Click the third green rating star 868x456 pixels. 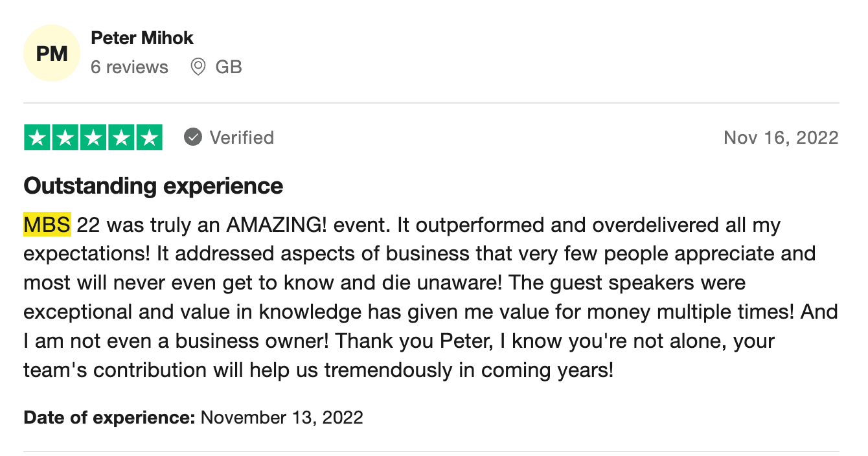[x=93, y=137]
